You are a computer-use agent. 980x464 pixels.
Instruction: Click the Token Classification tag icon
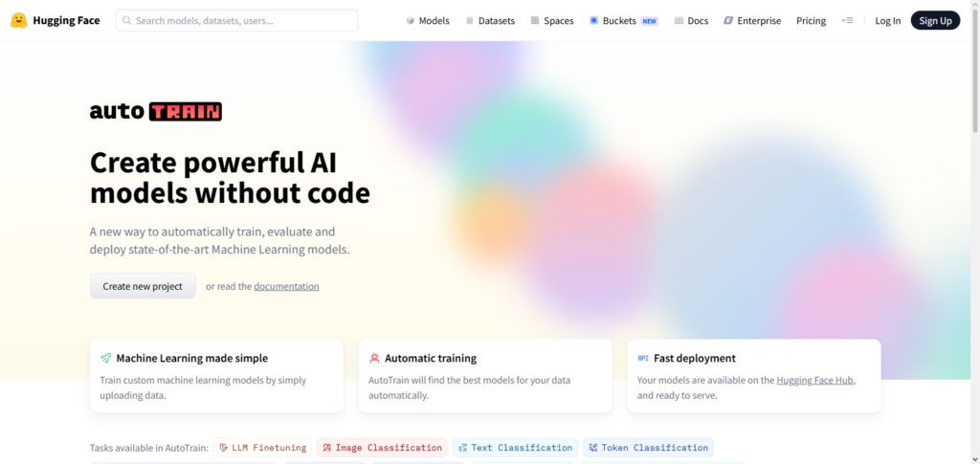pyautogui.click(x=593, y=448)
